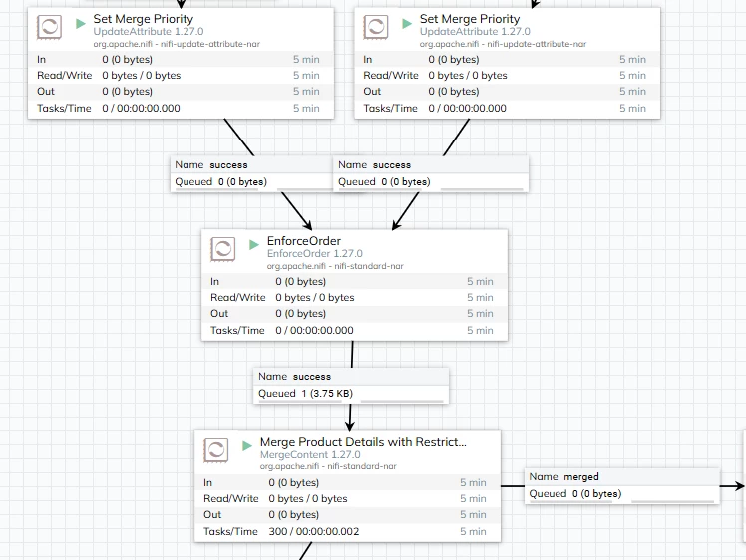Click the left Set Merge Priority title text
This screenshot has width=746, height=560.
click(x=144, y=19)
